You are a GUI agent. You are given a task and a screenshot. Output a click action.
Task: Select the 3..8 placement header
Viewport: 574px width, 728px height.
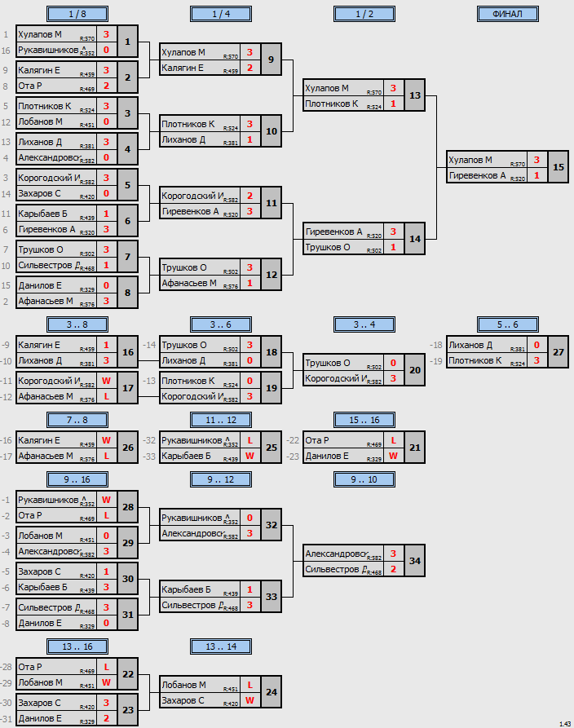point(77,324)
